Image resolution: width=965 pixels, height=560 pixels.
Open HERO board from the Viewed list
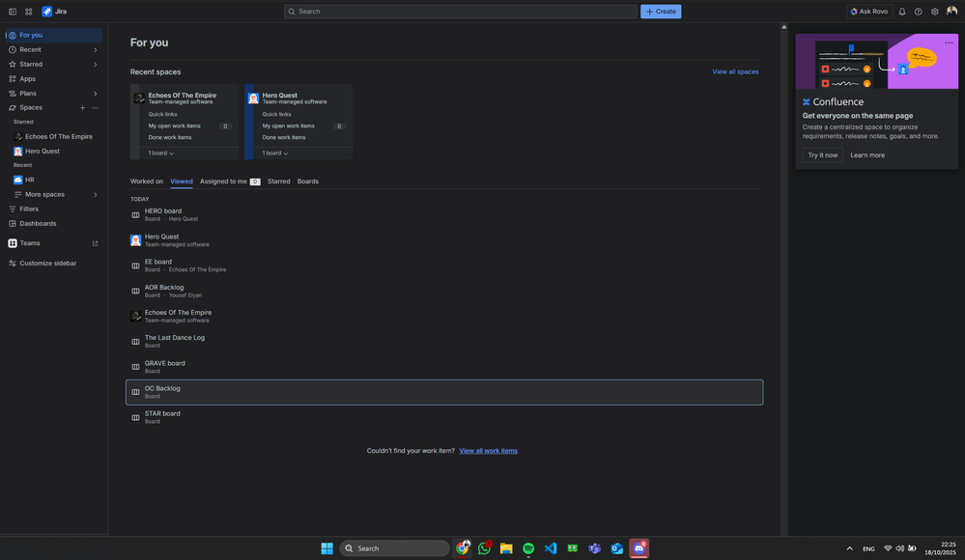pyautogui.click(x=162, y=210)
